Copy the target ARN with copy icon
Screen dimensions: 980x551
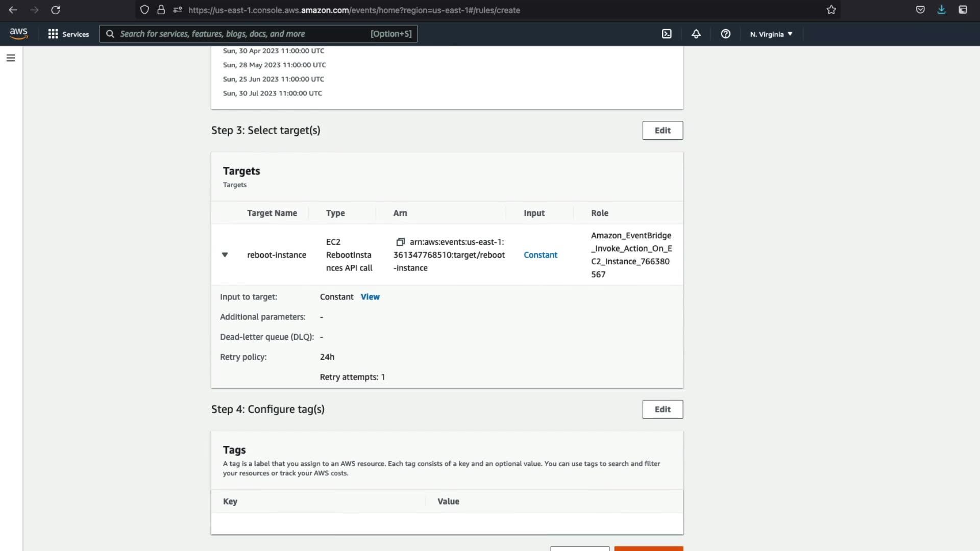(400, 242)
